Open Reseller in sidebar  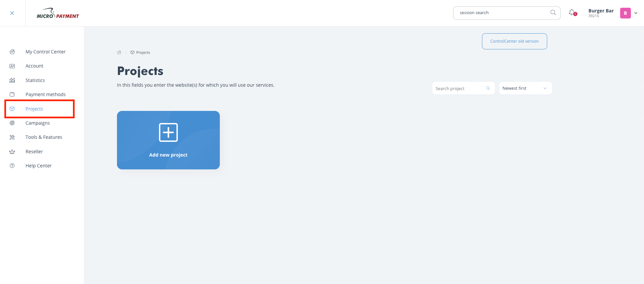pos(34,152)
